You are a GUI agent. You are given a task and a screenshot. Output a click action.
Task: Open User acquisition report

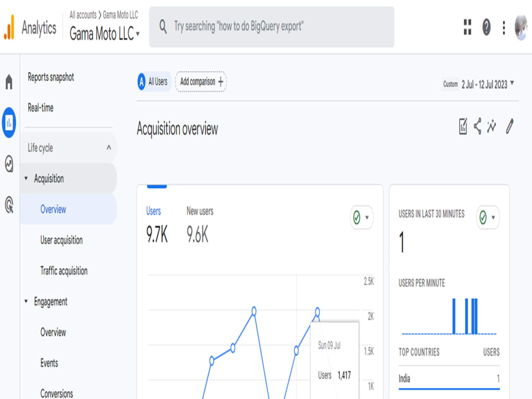click(61, 240)
